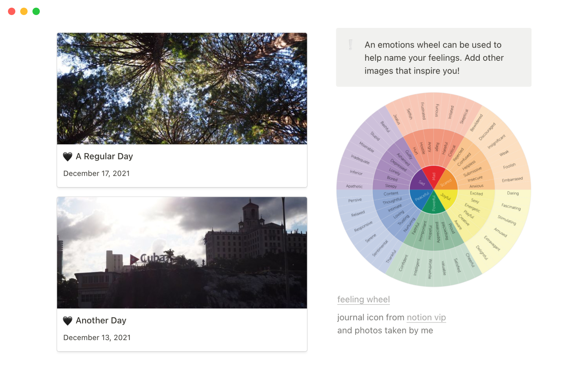Click the December 13, 2021 date

pyautogui.click(x=97, y=338)
